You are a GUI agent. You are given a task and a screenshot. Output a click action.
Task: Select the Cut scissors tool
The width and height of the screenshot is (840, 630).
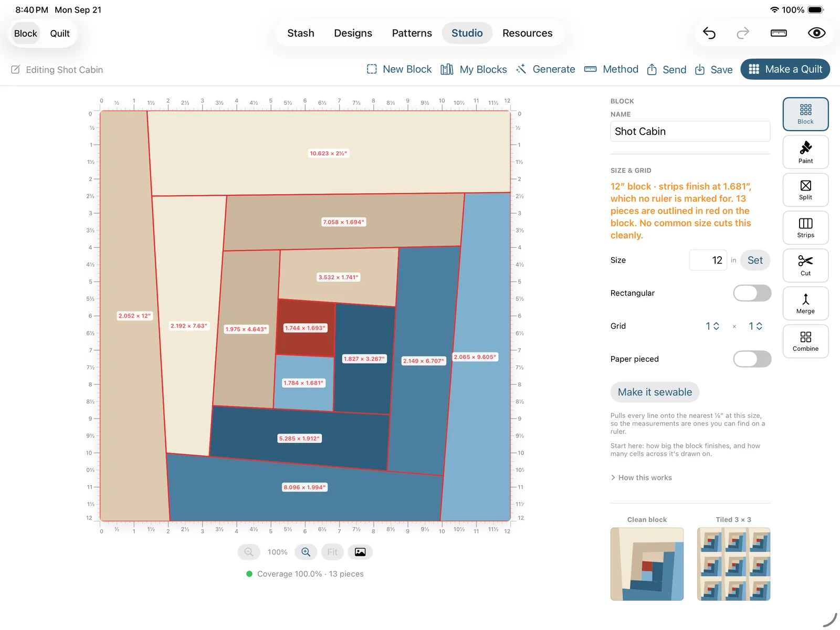805,266
